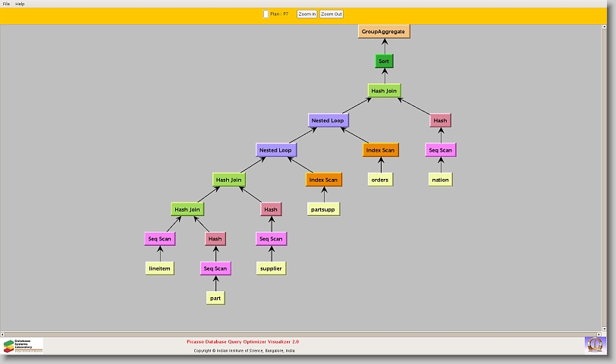This screenshot has width=616, height=364.
Task: Toggle the Plan P7 checkbox
Action: (x=266, y=14)
